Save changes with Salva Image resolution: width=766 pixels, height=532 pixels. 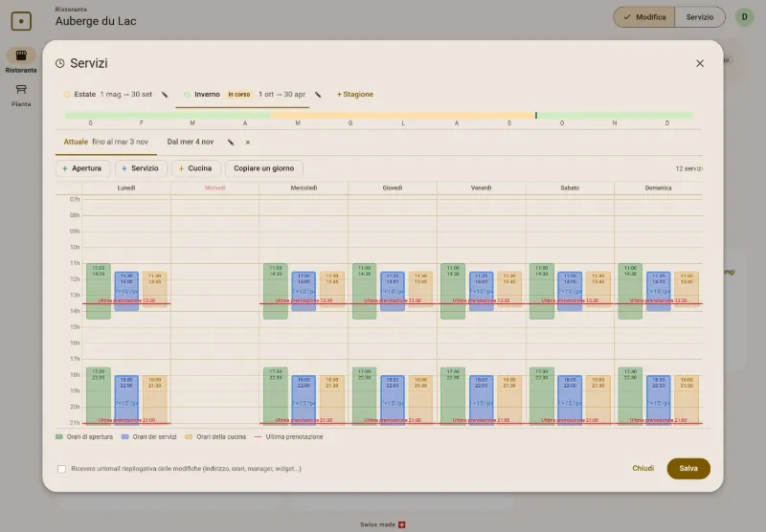tap(687, 469)
